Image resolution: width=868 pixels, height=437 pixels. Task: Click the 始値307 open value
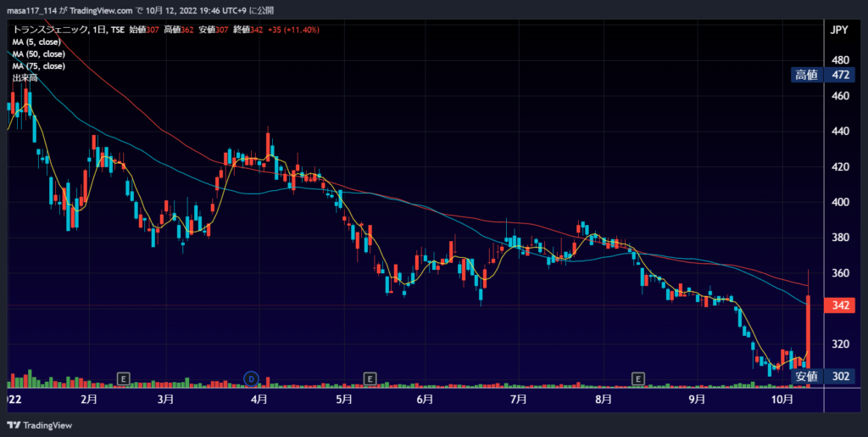tap(143, 30)
